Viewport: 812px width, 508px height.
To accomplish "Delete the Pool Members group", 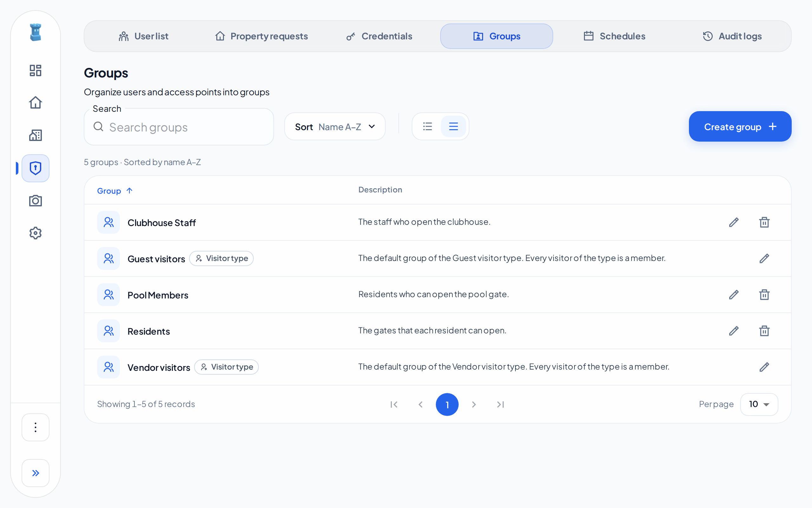I will [764, 295].
